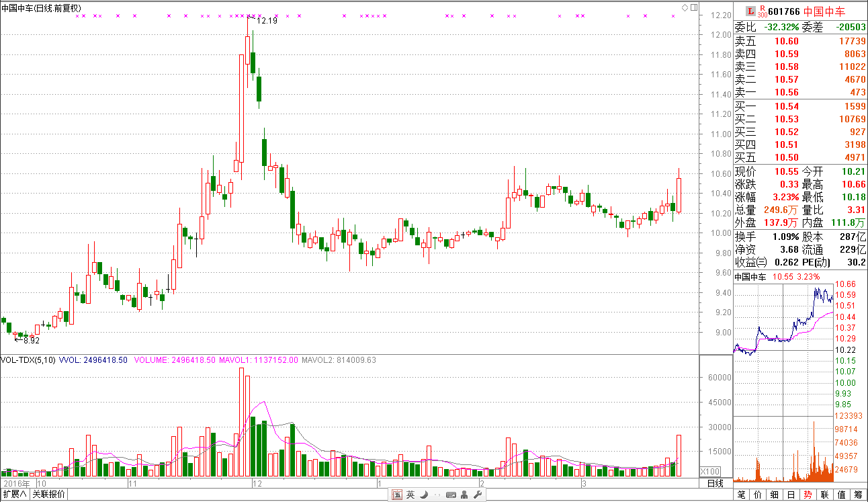Click the MAVOL1: 1137152.00 label

(259, 360)
